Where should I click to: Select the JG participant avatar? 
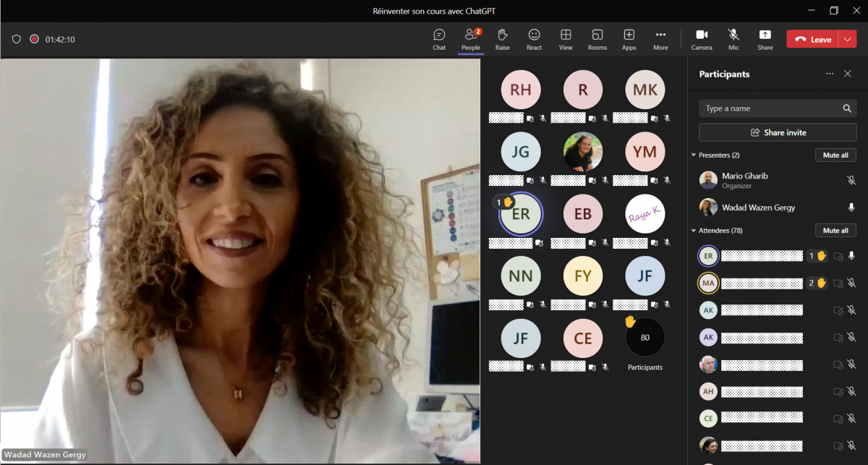tap(521, 152)
